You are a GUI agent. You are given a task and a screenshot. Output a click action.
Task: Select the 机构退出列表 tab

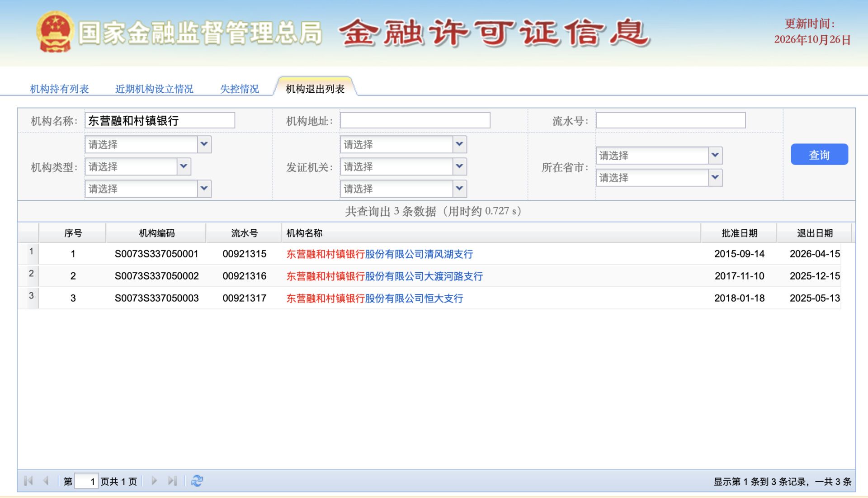point(315,89)
